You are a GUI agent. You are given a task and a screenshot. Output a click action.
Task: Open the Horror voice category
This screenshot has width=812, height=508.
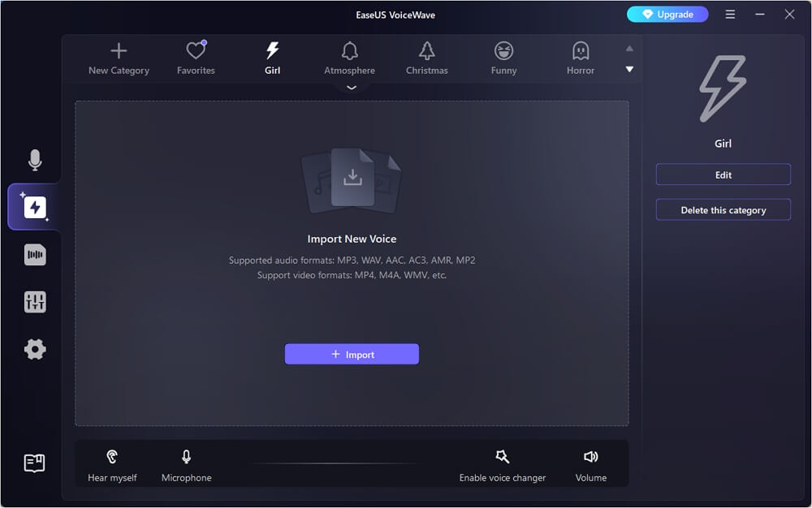[581, 57]
